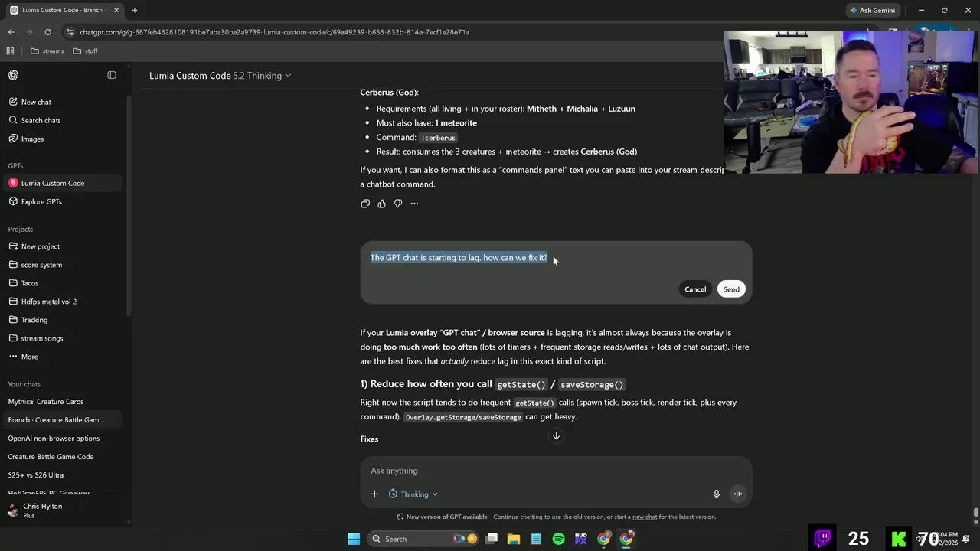Image resolution: width=980 pixels, height=551 pixels.
Task: Open Task View on the taskbar
Action: [492, 539]
